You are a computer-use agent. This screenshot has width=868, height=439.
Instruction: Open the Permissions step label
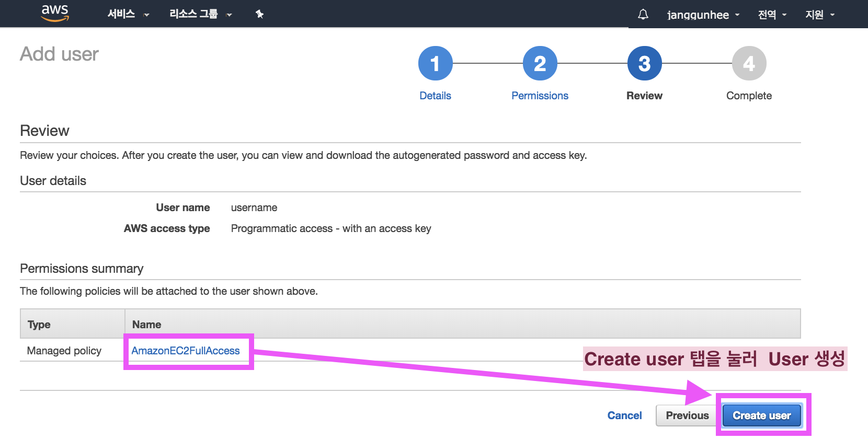[540, 96]
